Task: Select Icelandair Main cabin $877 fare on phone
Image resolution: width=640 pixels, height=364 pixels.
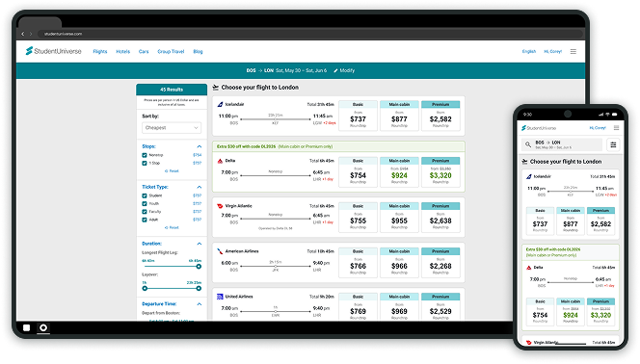Action: pyautogui.click(x=571, y=221)
